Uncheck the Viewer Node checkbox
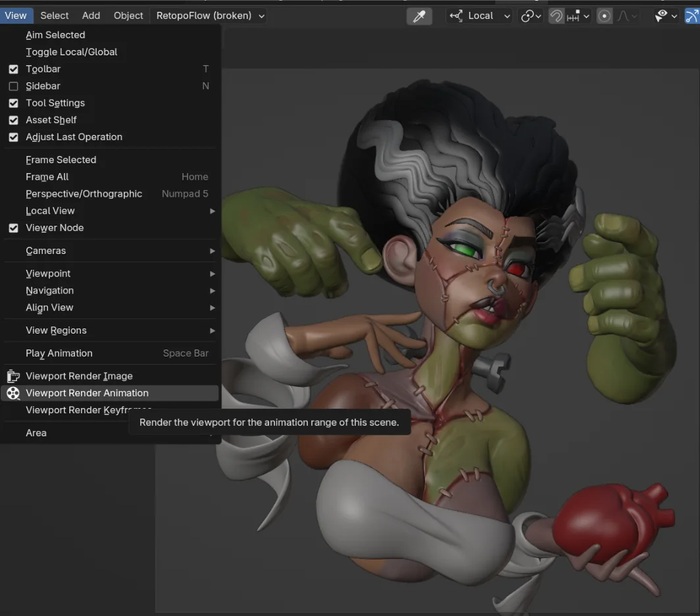The image size is (700, 616). pyautogui.click(x=14, y=228)
